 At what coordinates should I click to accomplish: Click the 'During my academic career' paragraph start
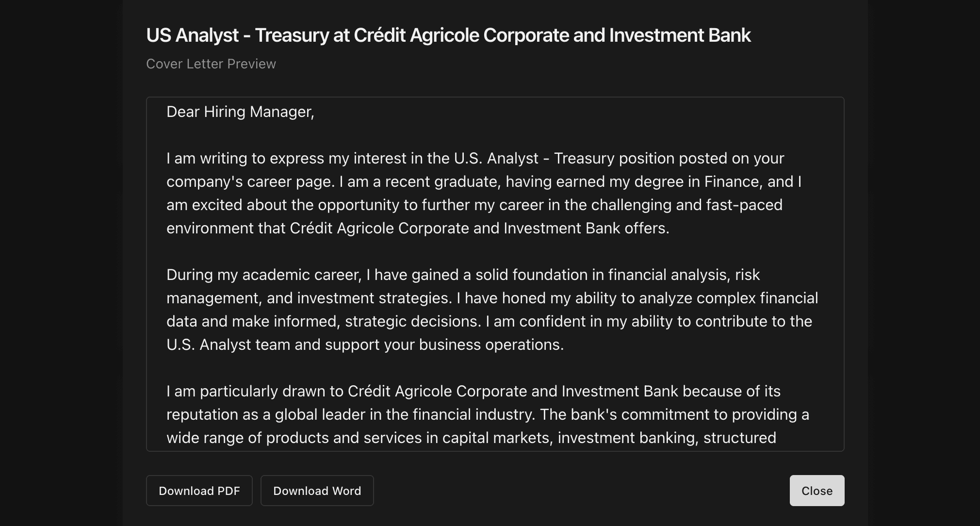[x=263, y=275]
